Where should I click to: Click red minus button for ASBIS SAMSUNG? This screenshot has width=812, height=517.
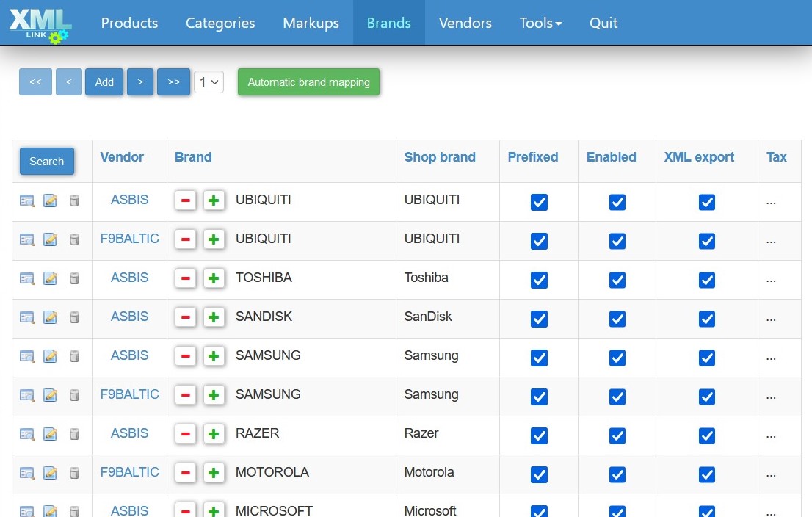(186, 356)
